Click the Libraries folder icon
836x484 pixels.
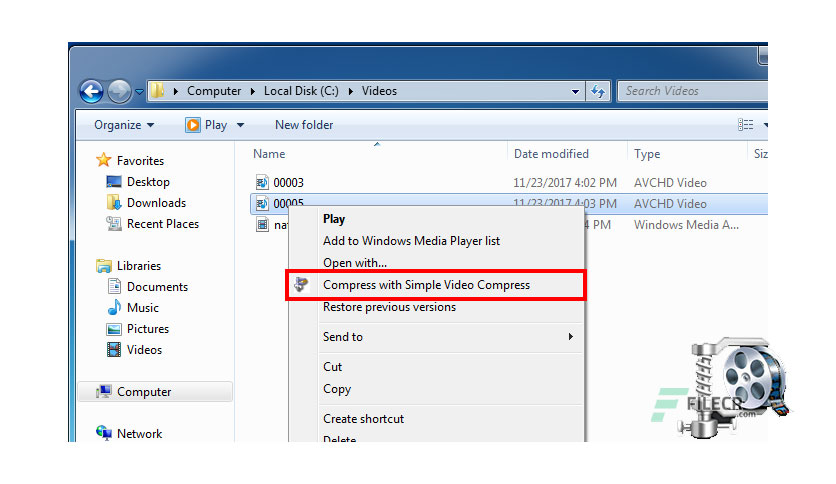(x=103, y=265)
